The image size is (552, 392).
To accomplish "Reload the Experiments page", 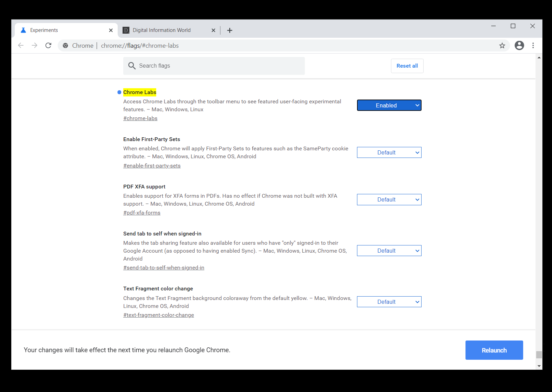I will point(48,45).
